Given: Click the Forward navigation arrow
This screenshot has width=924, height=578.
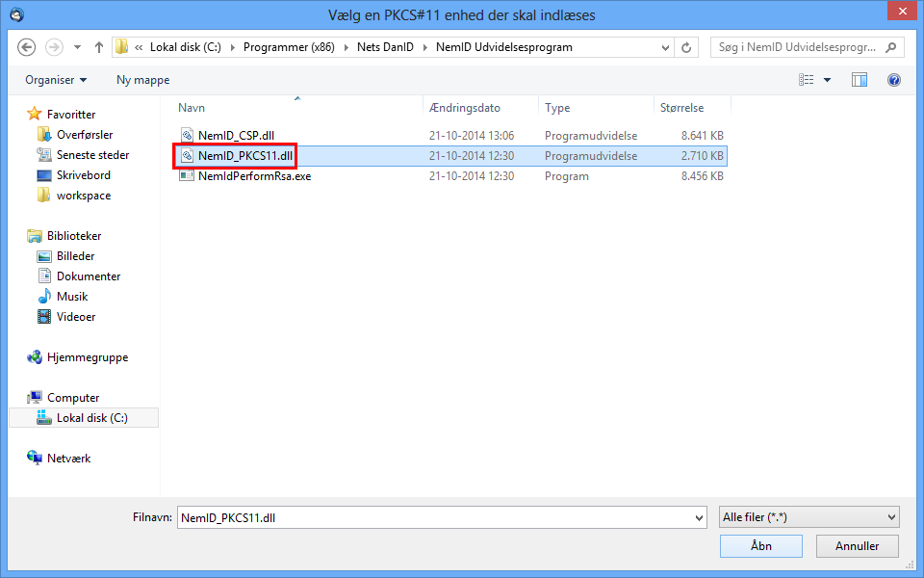Looking at the screenshot, I should pyautogui.click(x=54, y=47).
